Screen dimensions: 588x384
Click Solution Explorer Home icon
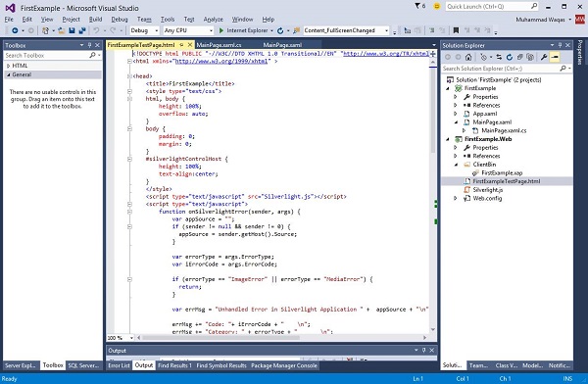[468, 57]
